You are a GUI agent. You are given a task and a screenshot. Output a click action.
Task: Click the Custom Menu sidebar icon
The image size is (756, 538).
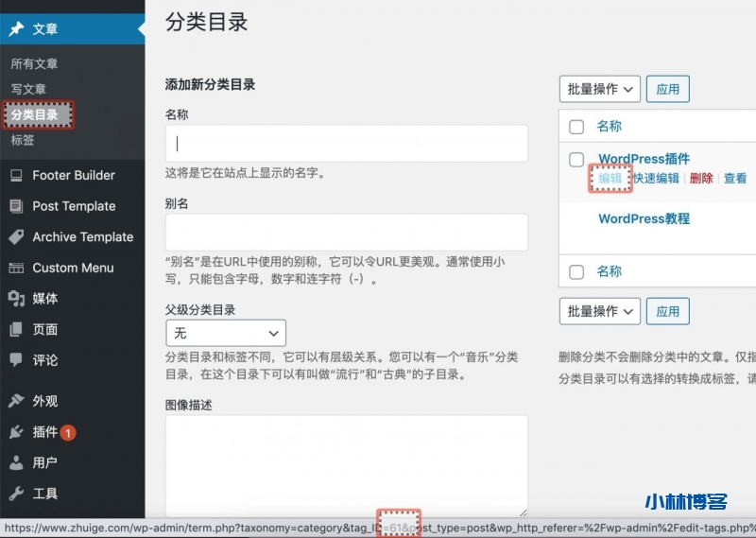coord(16,268)
